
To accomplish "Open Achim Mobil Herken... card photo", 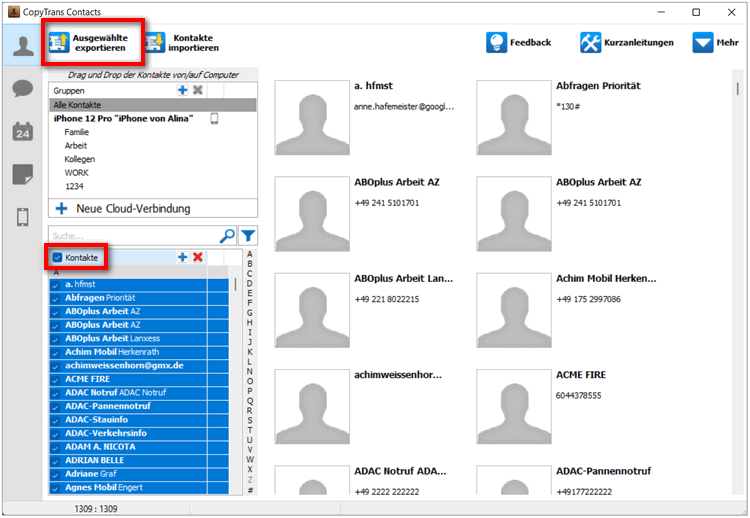I will 514,310.
